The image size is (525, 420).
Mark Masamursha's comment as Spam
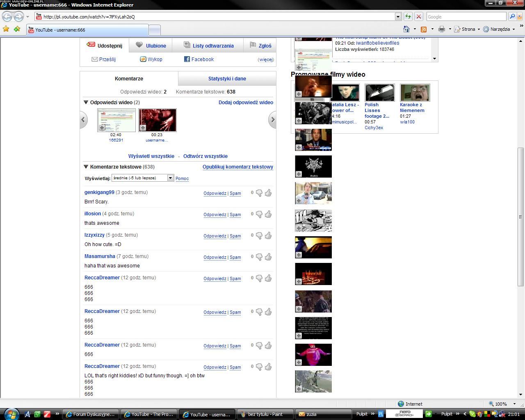point(235,257)
